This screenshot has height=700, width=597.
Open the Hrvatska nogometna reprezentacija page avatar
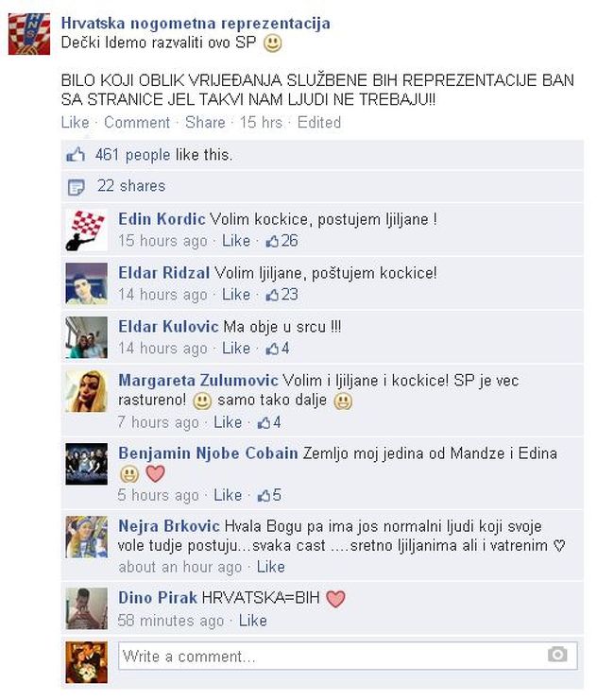29,34
